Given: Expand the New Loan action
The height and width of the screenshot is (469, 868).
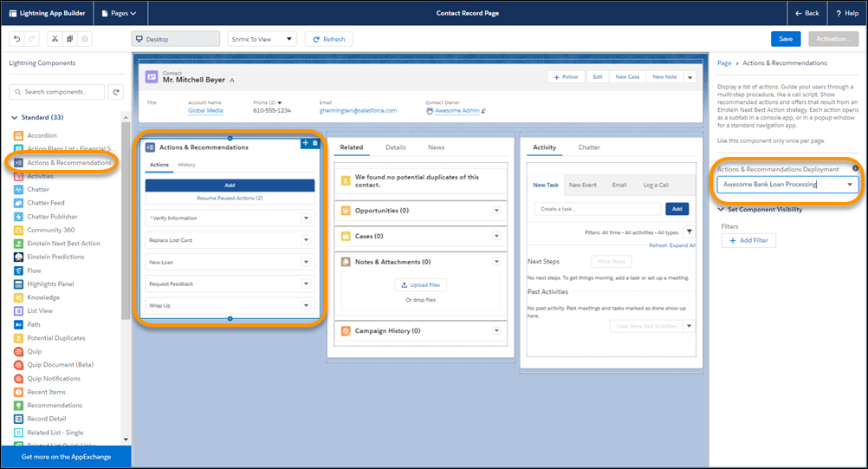Looking at the screenshot, I should click(306, 262).
